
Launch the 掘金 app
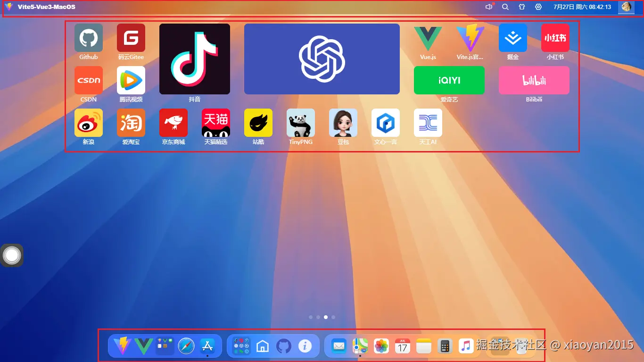point(513,38)
